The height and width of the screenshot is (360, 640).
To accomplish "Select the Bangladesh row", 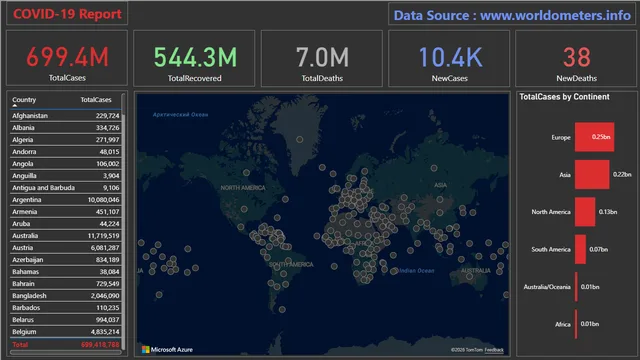I will pos(66,296).
